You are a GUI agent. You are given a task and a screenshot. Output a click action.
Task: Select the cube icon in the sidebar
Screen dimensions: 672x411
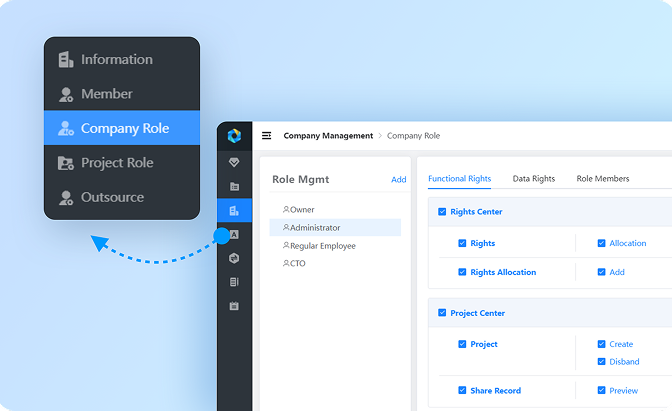[x=234, y=258]
